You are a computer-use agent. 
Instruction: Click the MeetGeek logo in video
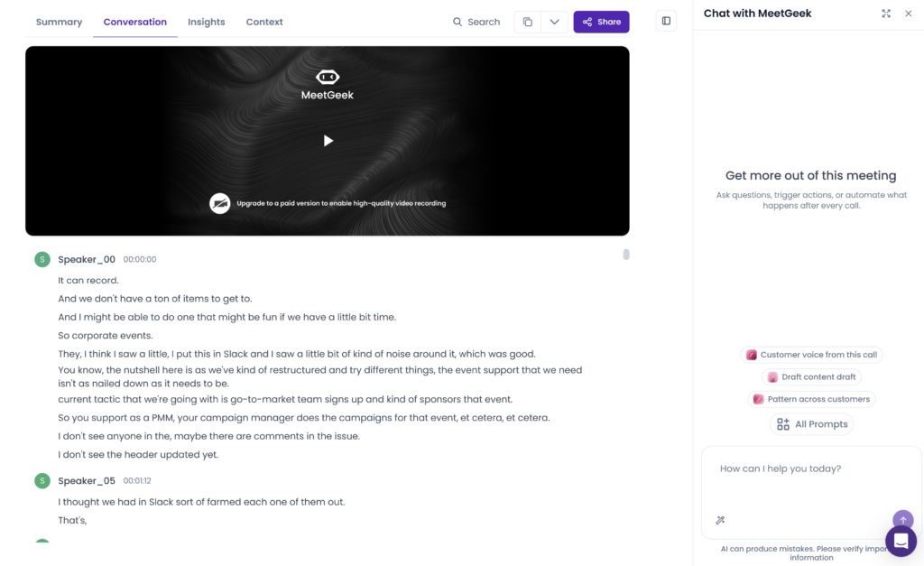[327, 85]
